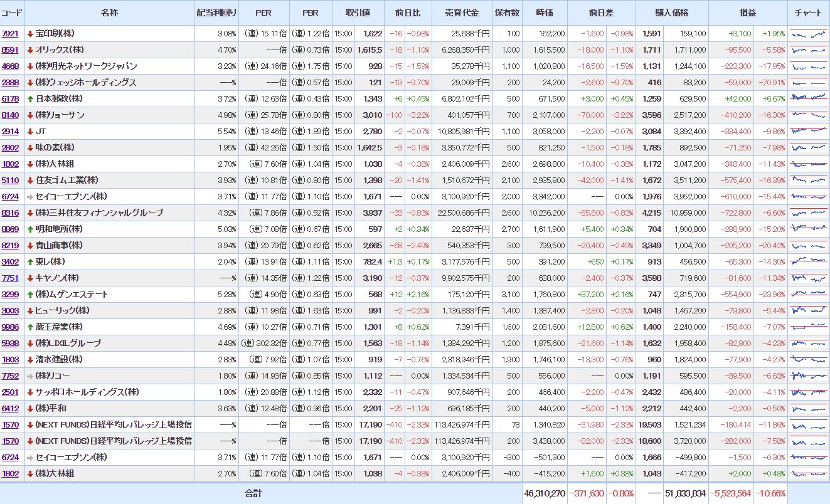Click the 損益 column header
The image size is (830, 504).
point(747,13)
